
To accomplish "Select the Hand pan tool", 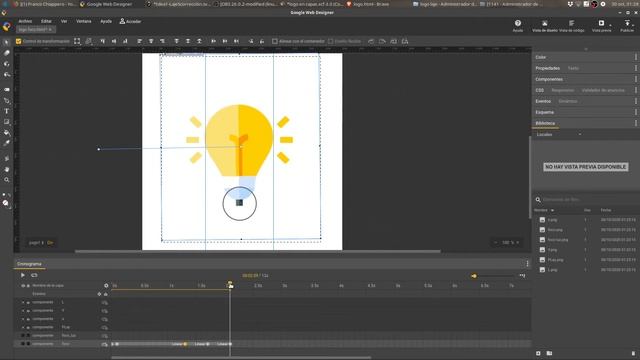I will click(7, 169).
